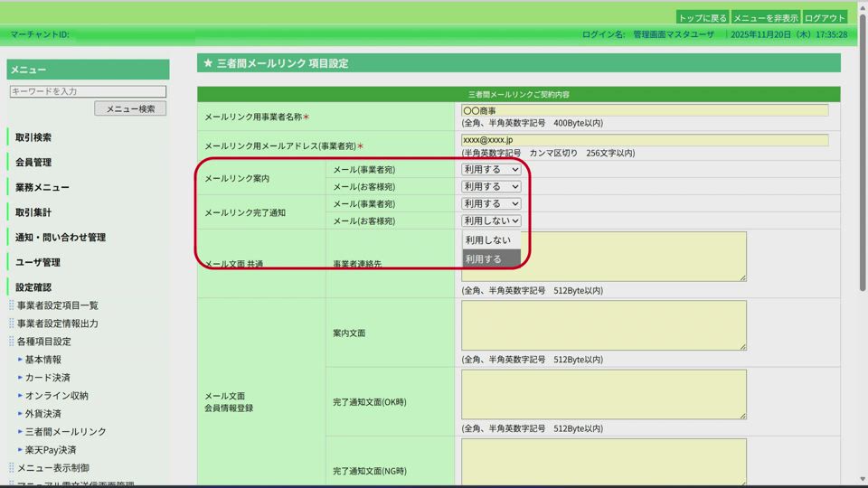Click the トップに戻る button
The height and width of the screenshot is (488, 868).
coord(703,18)
